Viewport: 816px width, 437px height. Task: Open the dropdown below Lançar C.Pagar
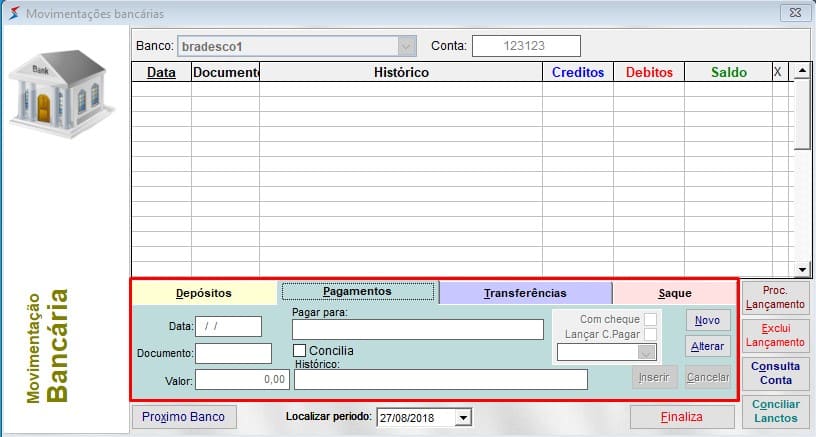646,352
